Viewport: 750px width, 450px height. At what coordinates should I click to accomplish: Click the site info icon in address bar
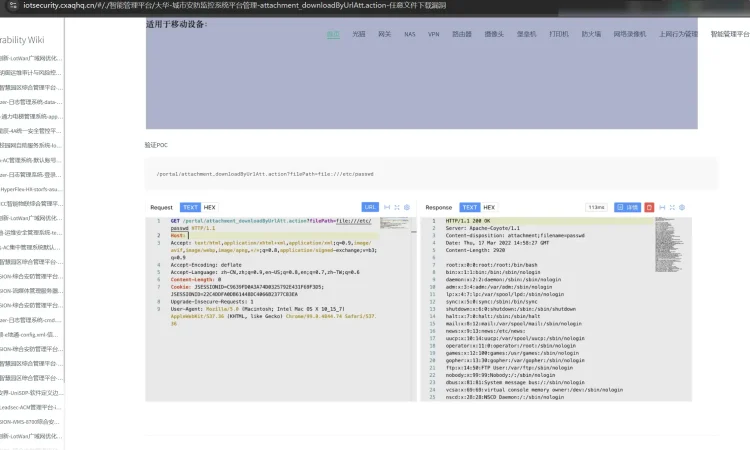pos(13,5)
